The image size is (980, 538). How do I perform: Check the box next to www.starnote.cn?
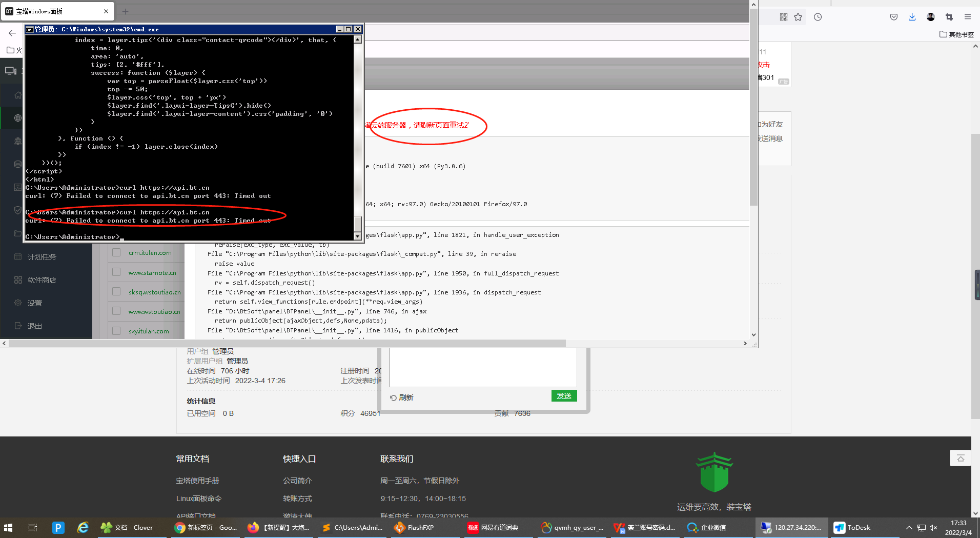[x=116, y=272]
